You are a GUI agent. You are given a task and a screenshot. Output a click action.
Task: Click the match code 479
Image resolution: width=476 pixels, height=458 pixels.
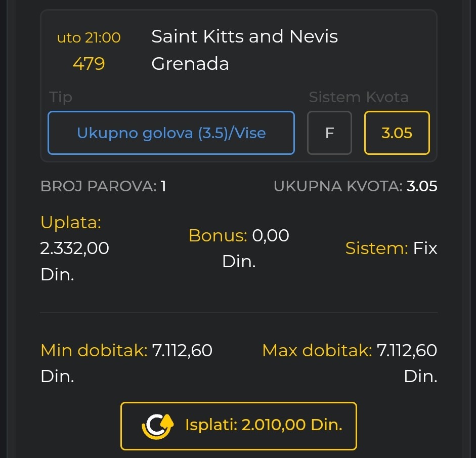[x=89, y=64]
